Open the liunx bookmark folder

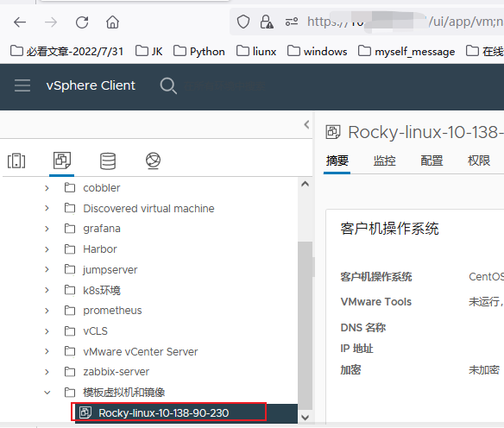point(256,52)
